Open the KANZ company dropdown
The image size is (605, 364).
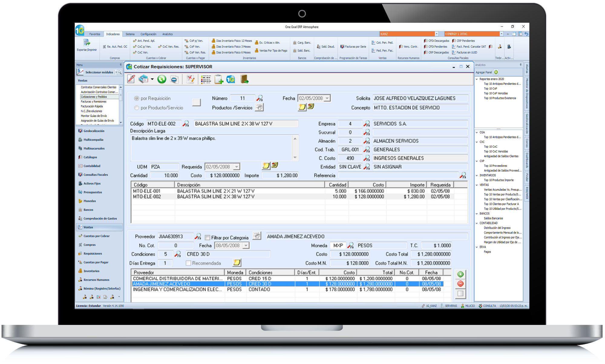click(x=437, y=34)
